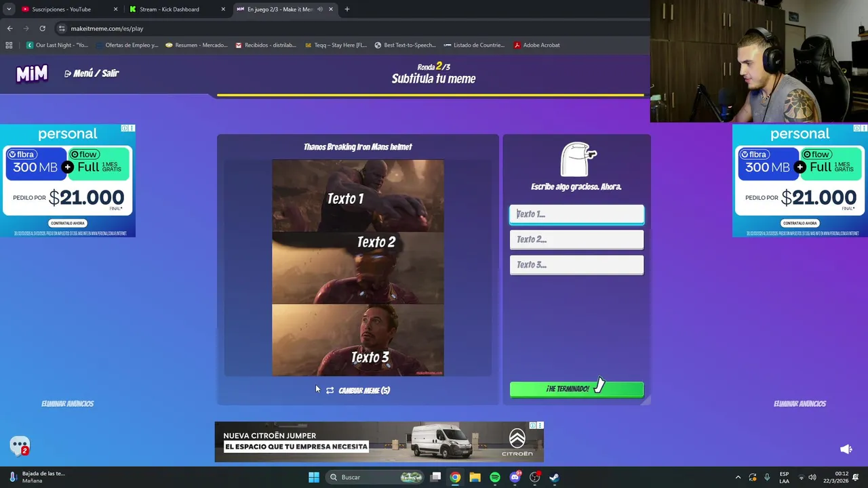The width and height of the screenshot is (868, 488).
Task: Open Our Last Night bookmark
Action: click(x=58, y=45)
